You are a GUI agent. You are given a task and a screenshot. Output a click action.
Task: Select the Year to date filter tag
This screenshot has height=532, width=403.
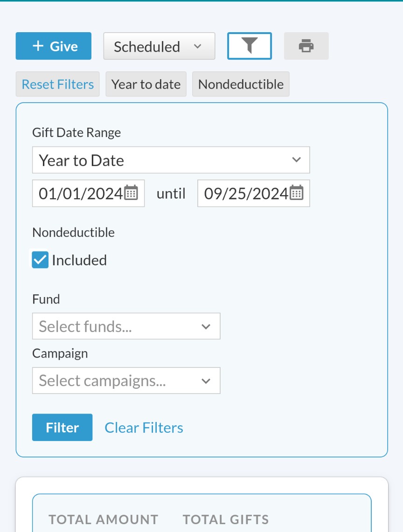(x=146, y=84)
